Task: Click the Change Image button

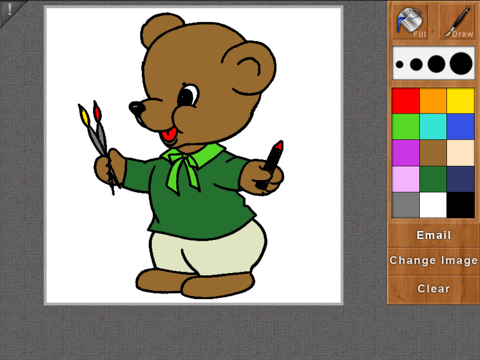Action: [x=433, y=260]
